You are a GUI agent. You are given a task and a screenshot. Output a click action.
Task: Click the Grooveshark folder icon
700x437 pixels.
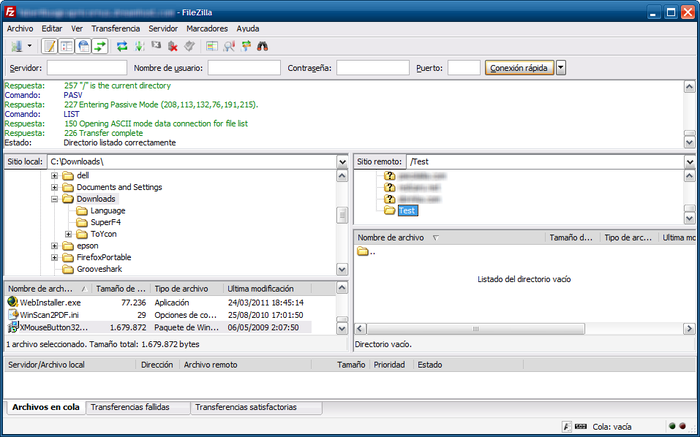point(68,269)
